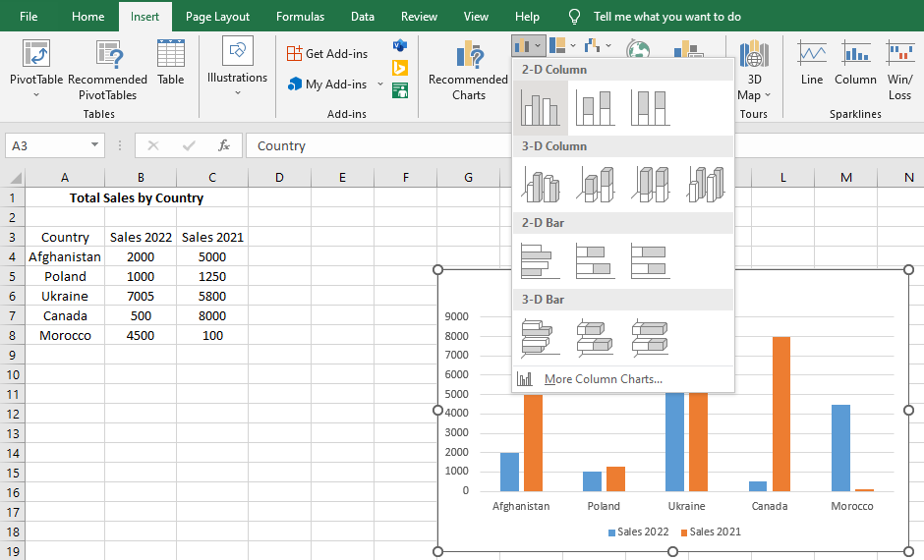Insert a Win/Loss sparkline

899,70
